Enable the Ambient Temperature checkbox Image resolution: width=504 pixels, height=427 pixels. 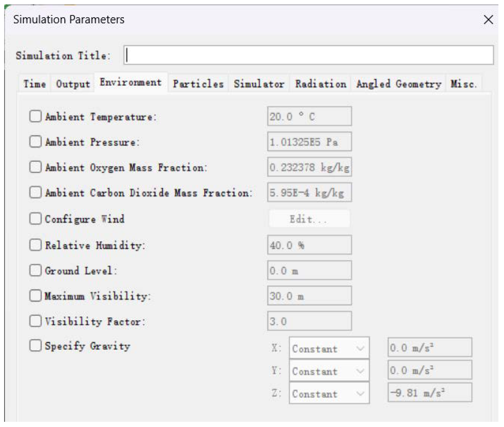[x=35, y=116]
